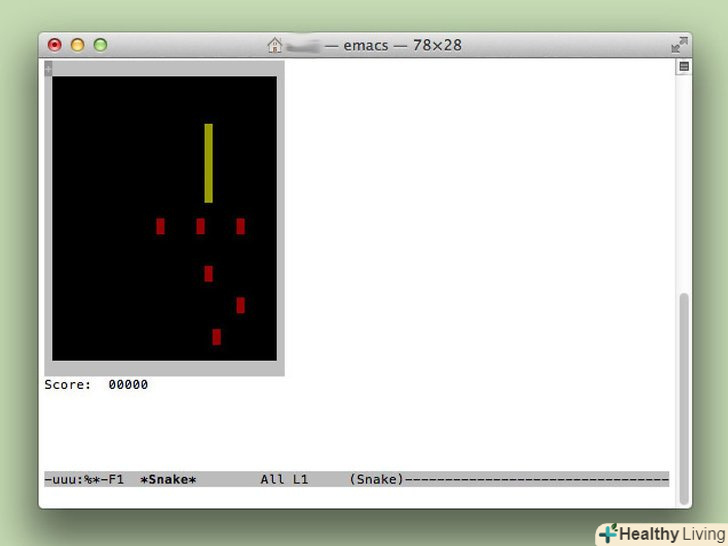728x546 pixels.
Task: Click the "-uuu:%*-F1" status text
Action: click(84, 479)
